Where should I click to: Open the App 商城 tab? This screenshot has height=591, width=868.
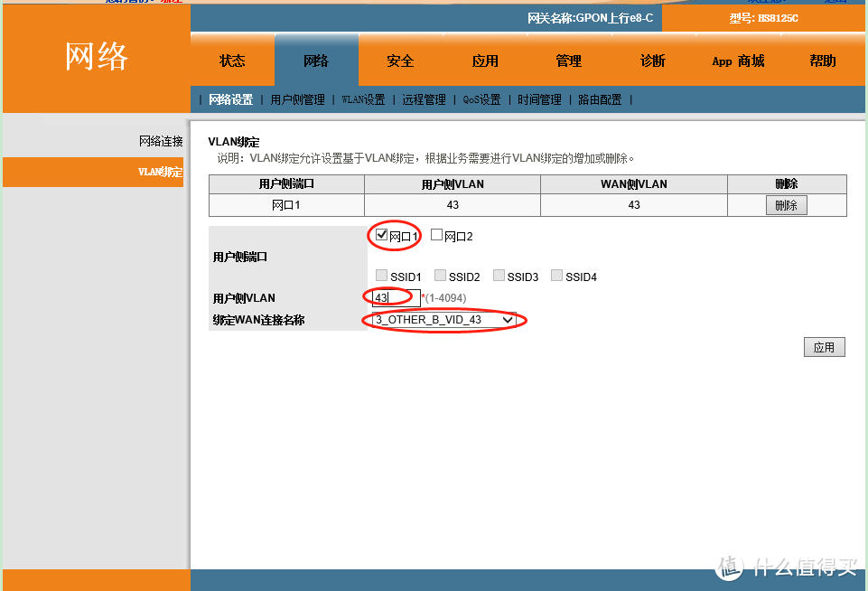pos(738,60)
